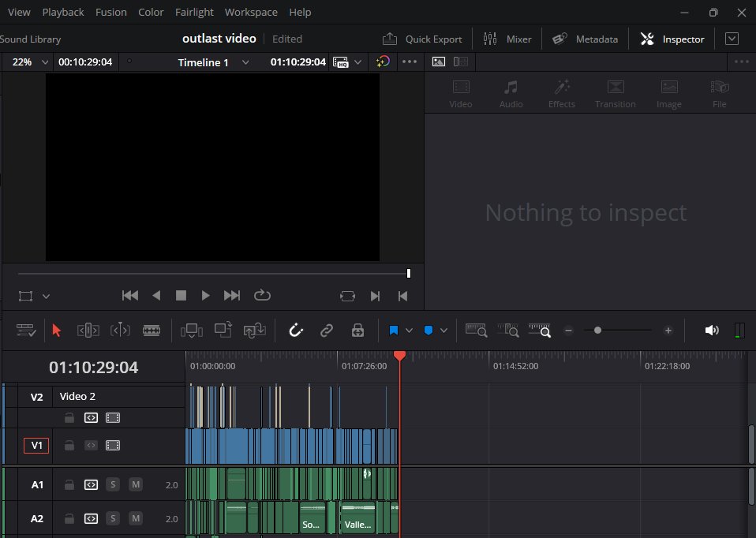Click Custom Zoom icon

540,331
